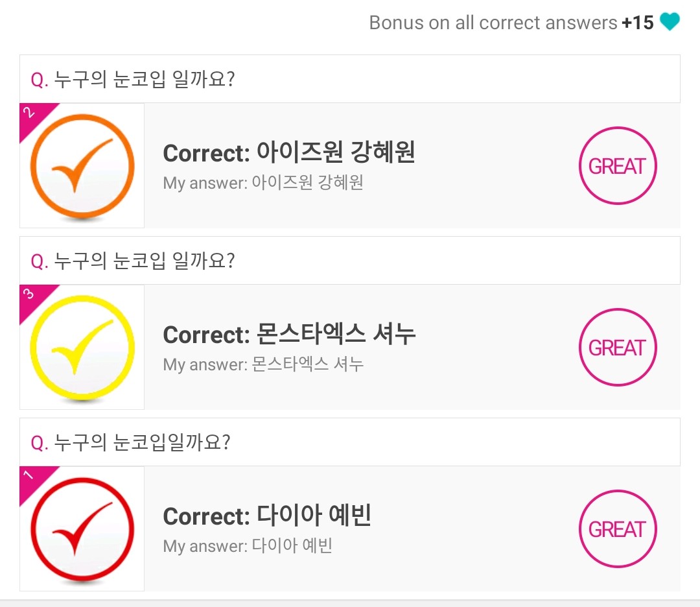Viewport: 700px width, 607px height.
Task: Tap GREAT badge beside 아이즈원 강혜원
Action: point(617,166)
